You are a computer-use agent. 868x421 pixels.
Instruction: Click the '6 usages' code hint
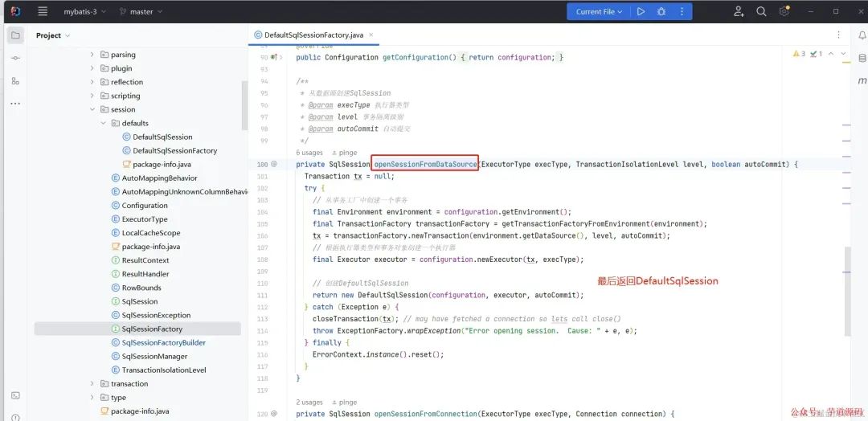tap(309, 153)
